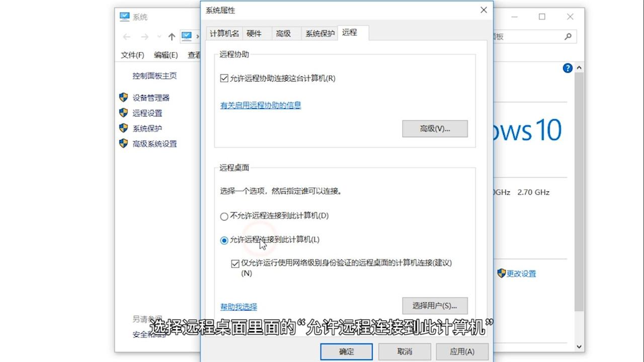
Task: Click the scrollbar up arrow in System window
Action: point(579,68)
